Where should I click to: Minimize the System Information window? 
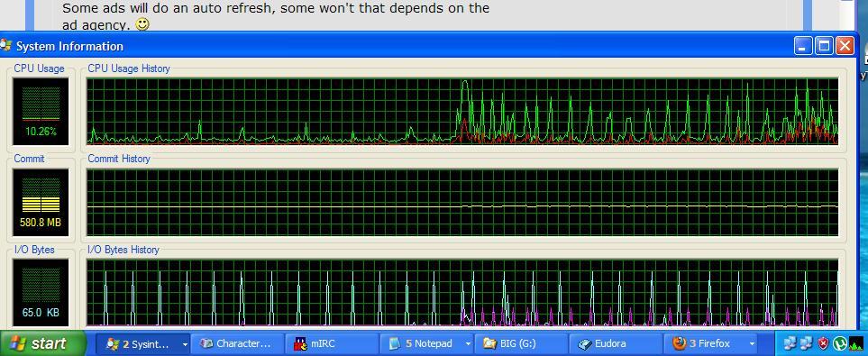[803, 46]
